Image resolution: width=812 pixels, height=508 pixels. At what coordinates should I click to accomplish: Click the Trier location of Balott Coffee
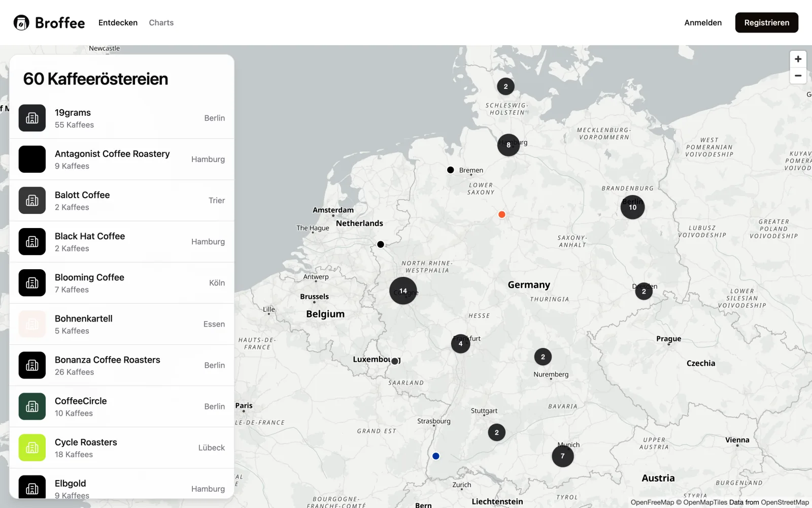point(217,200)
